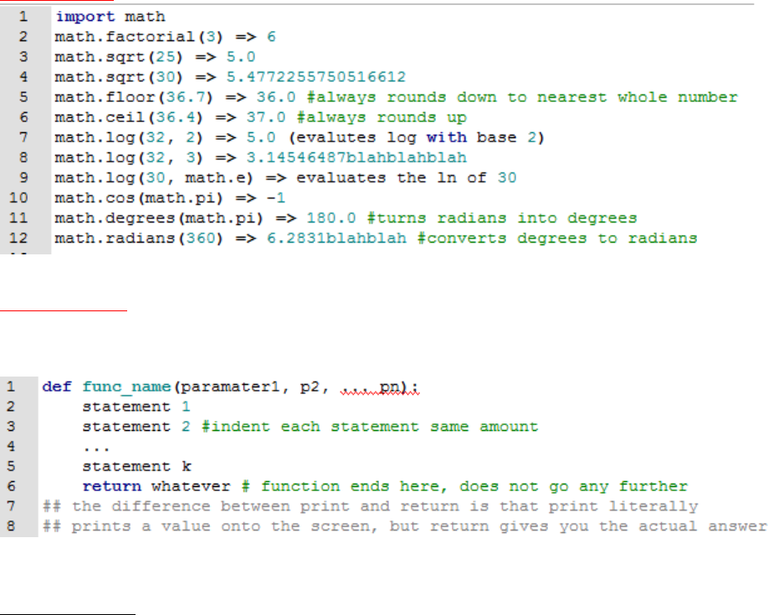
Task: Click the 'def' keyword
Action: click(x=56, y=386)
